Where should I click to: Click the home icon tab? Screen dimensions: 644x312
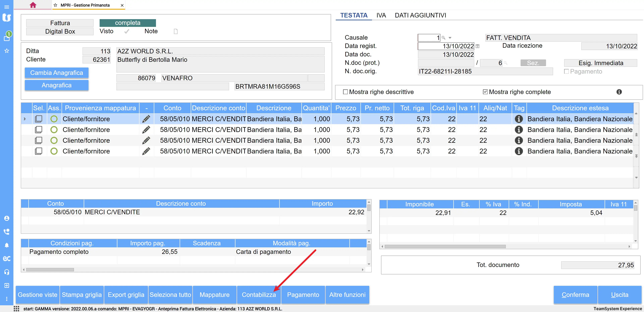(33, 5)
